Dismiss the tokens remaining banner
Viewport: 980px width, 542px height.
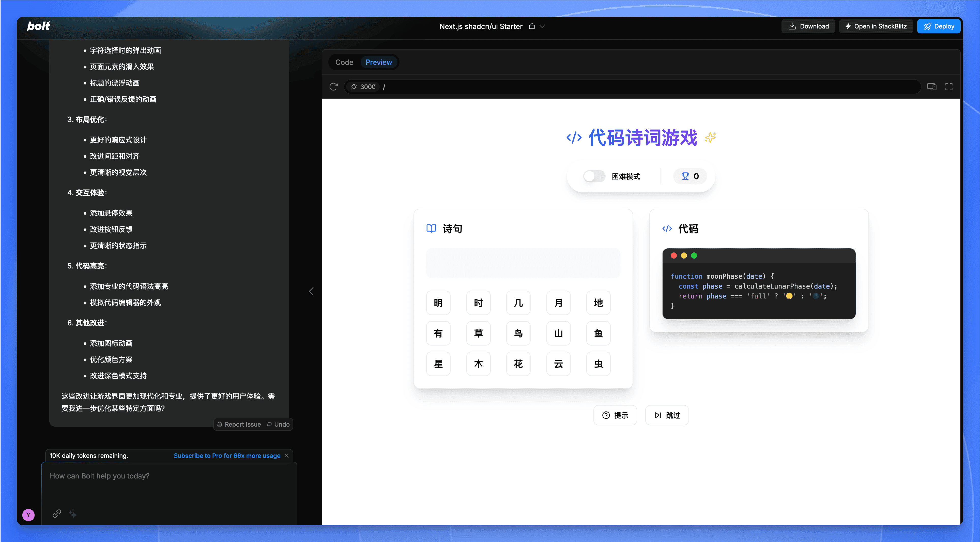tap(287, 456)
